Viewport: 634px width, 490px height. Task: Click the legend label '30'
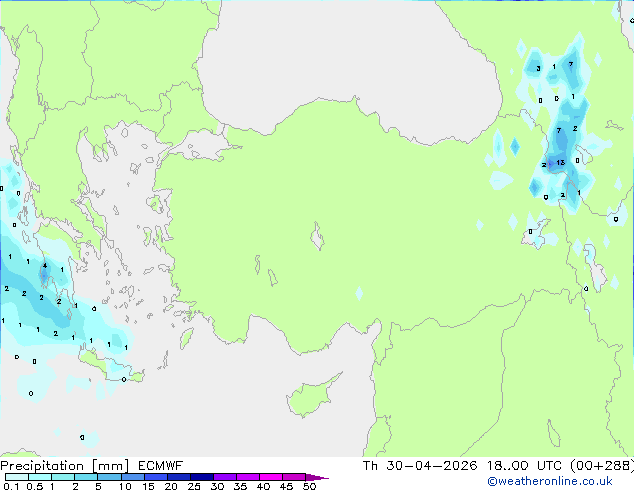(217, 486)
